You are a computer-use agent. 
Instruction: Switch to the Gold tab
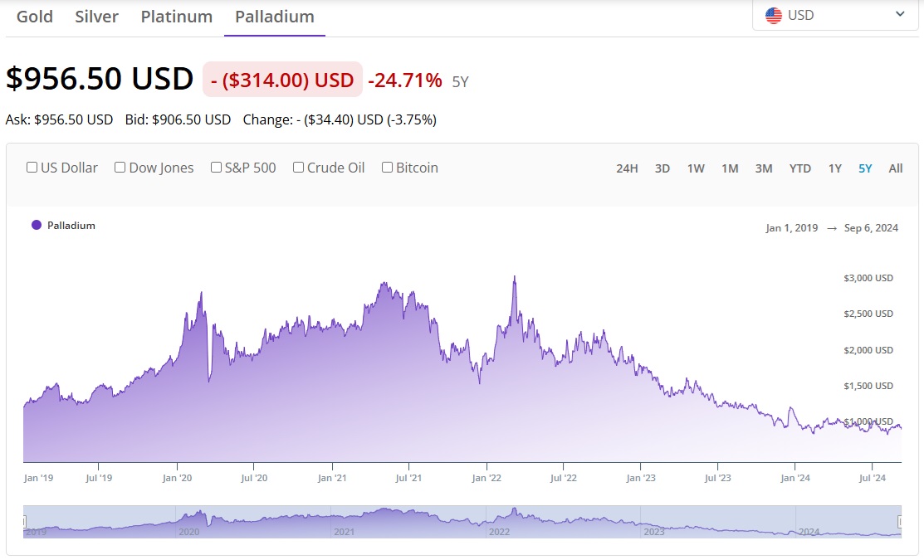35,17
